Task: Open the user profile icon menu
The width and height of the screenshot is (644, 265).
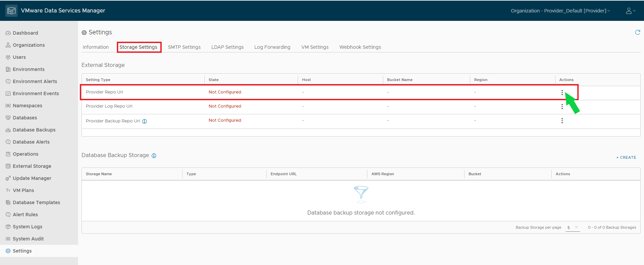Action: (x=631, y=11)
